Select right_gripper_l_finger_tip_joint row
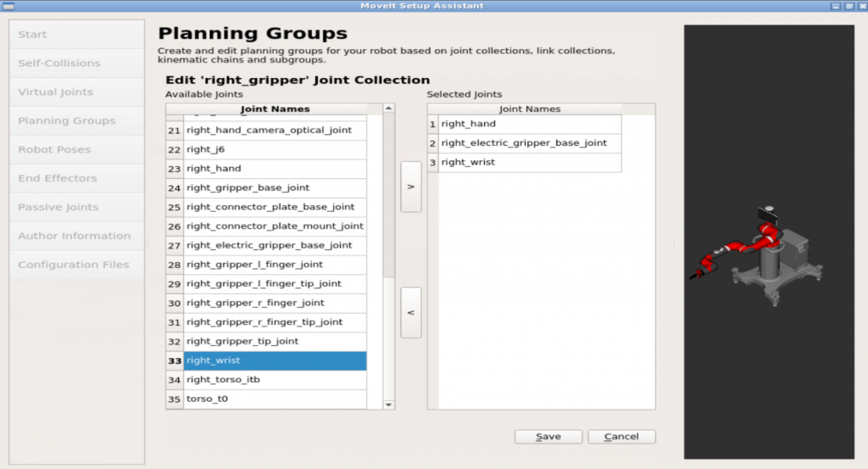This screenshot has width=868, height=469. pyautogui.click(x=275, y=283)
